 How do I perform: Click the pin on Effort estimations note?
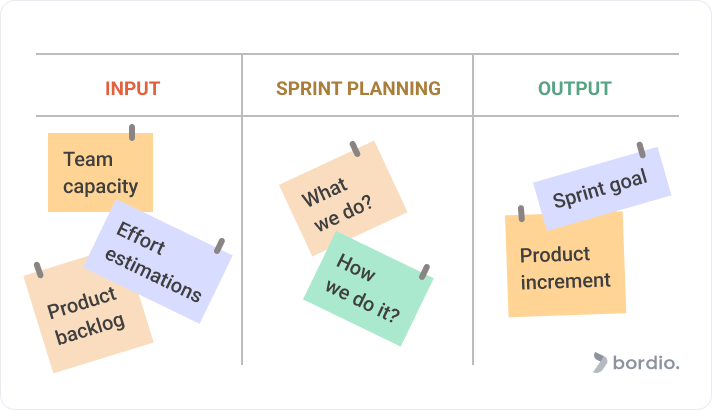point(219,245)
